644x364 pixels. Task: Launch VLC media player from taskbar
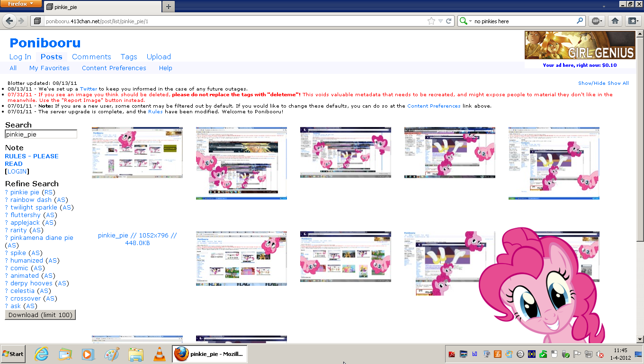160,354
